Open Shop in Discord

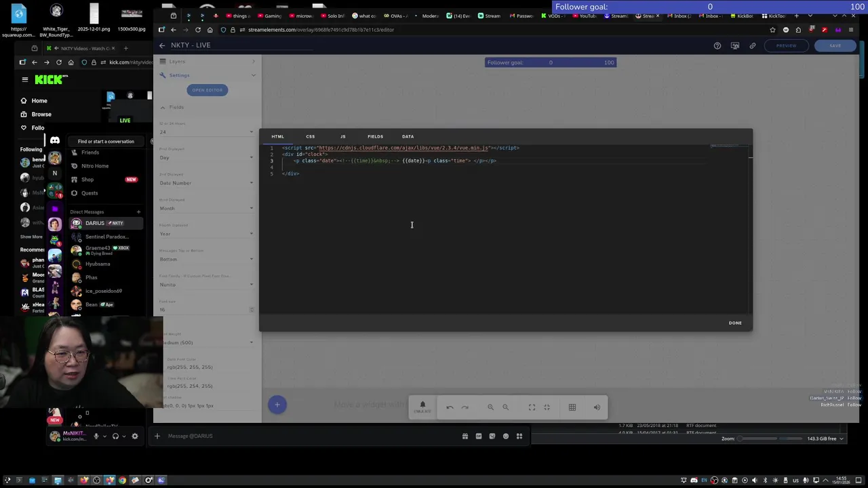(87, 180)
